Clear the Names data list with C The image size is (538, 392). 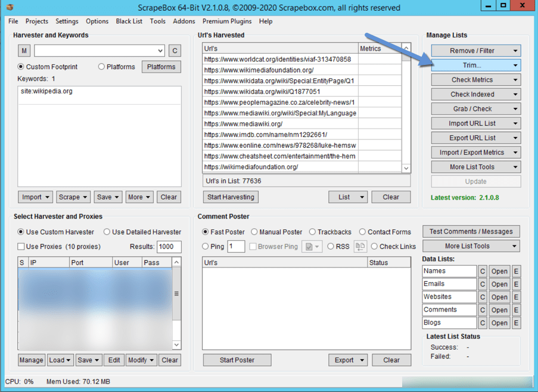coord(483,271)
